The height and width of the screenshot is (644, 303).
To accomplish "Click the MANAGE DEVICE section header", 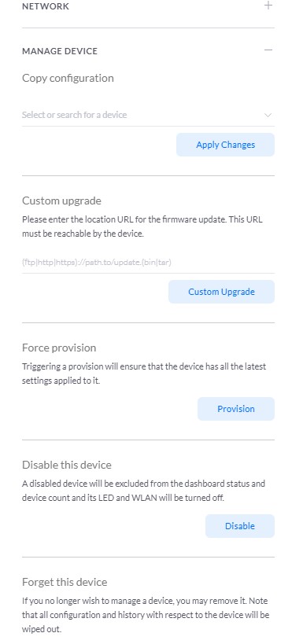I will [x=60, y=51].
